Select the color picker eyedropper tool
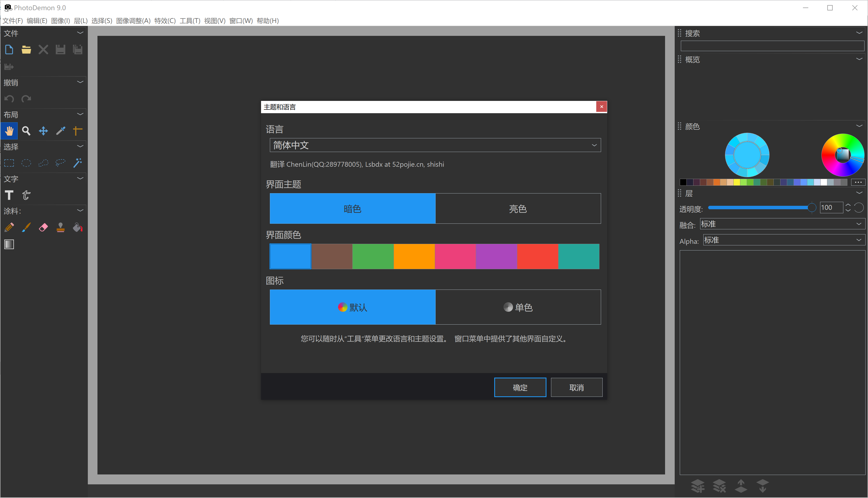This screenshot has height=498, width=868. (x=61, y=131)
